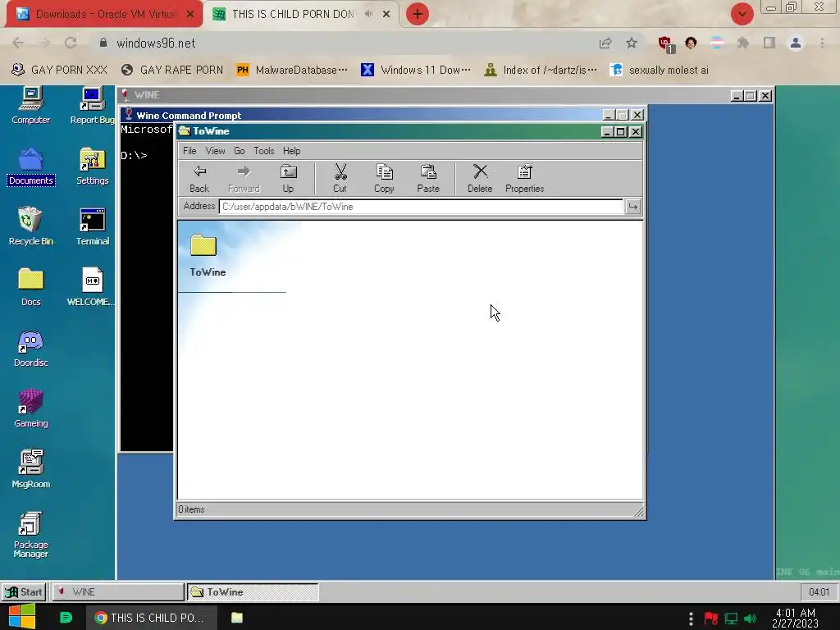Click the go arrow beside Address field
The image size is (840, 630).
point(632,206)
